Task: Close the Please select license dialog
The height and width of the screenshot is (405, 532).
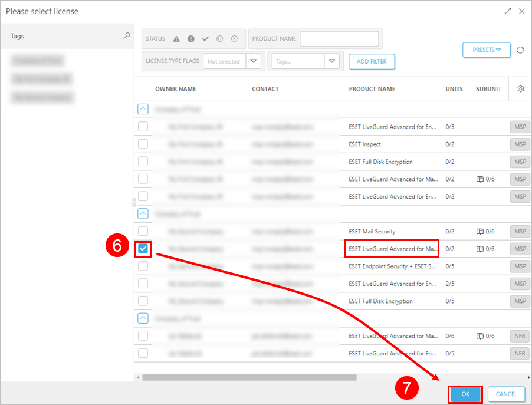Action: (x=521, y=11)
